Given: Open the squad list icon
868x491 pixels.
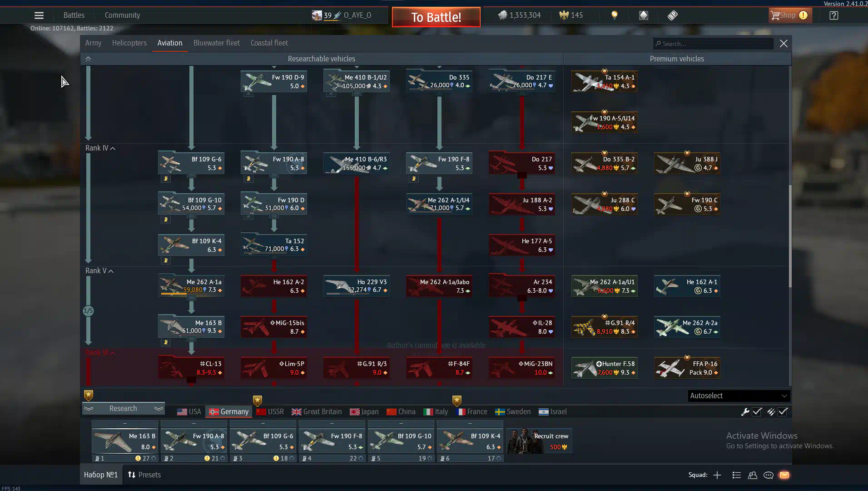Looking at the screenshot, I should tap(737, 475).
